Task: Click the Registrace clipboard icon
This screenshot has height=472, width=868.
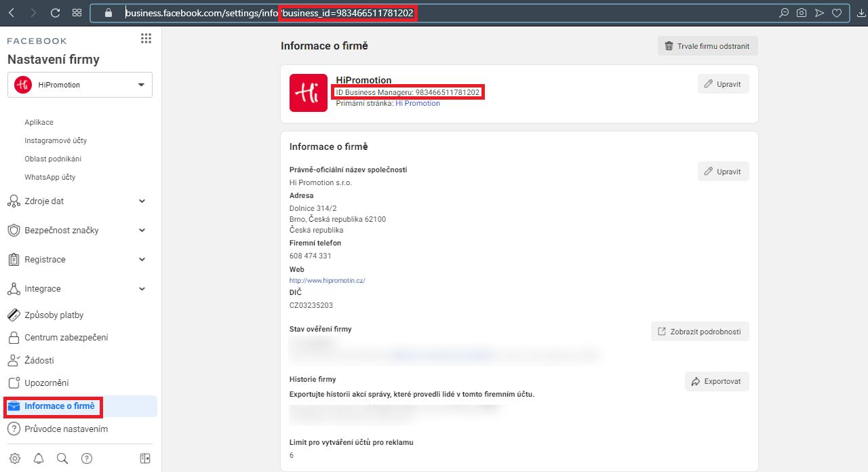Action: (14, 260)
